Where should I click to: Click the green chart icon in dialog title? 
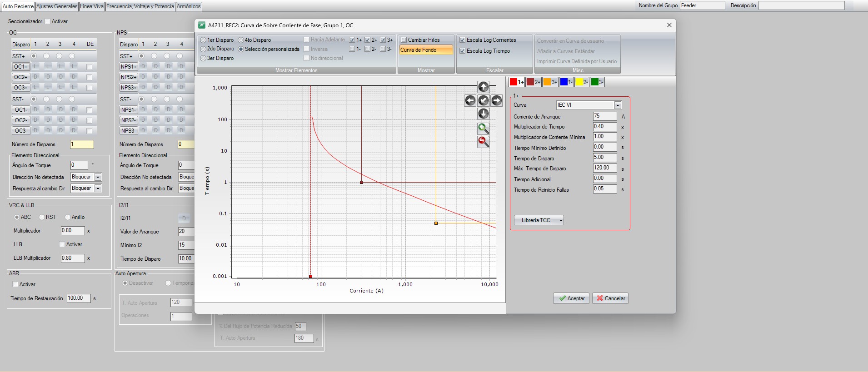click(202, 25)
